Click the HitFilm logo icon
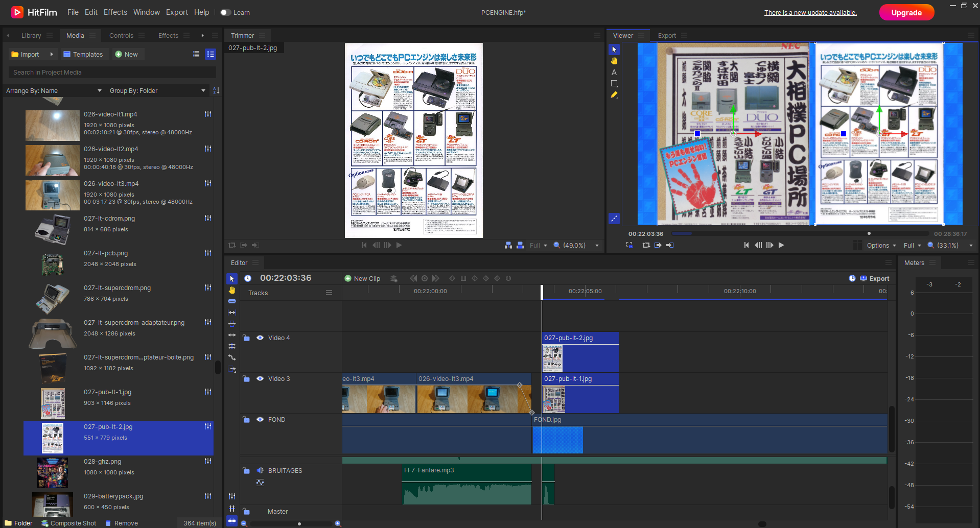The image size is (980, 528). [17, 12]
